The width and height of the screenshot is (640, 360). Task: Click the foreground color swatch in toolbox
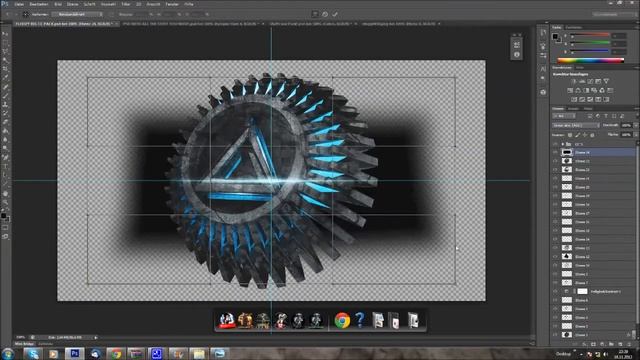coord(3,216)
